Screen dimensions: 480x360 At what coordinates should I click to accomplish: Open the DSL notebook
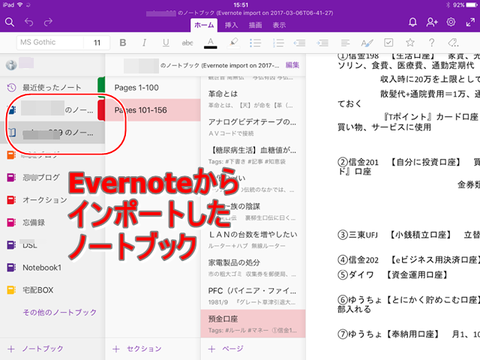[x=52, y=245]
